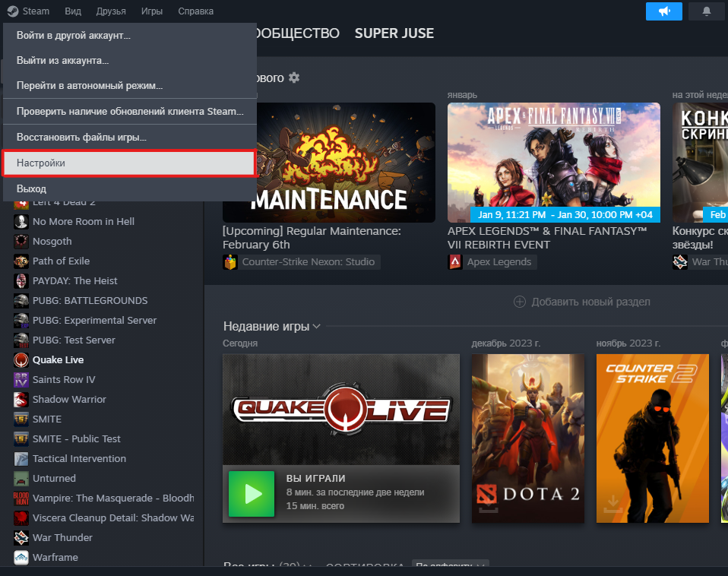Select the War Thunder icon in library list

click(x=21, y=537)
